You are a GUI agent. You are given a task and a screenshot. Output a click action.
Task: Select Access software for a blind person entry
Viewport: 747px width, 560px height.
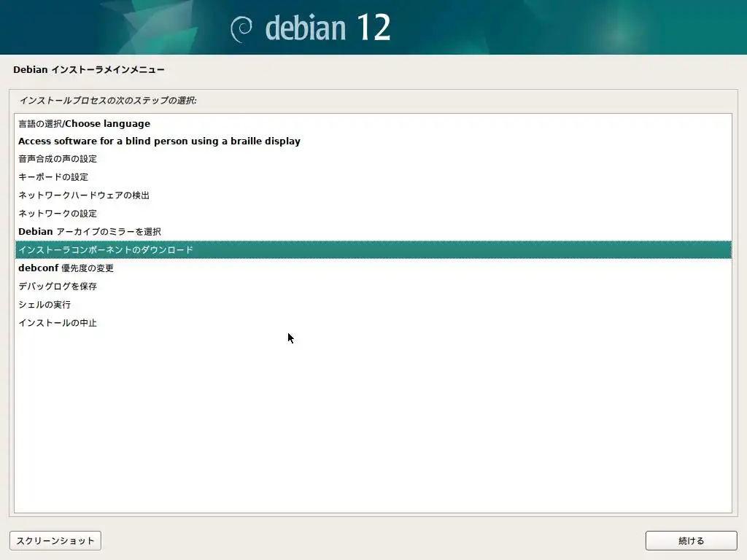pos(373,141)
